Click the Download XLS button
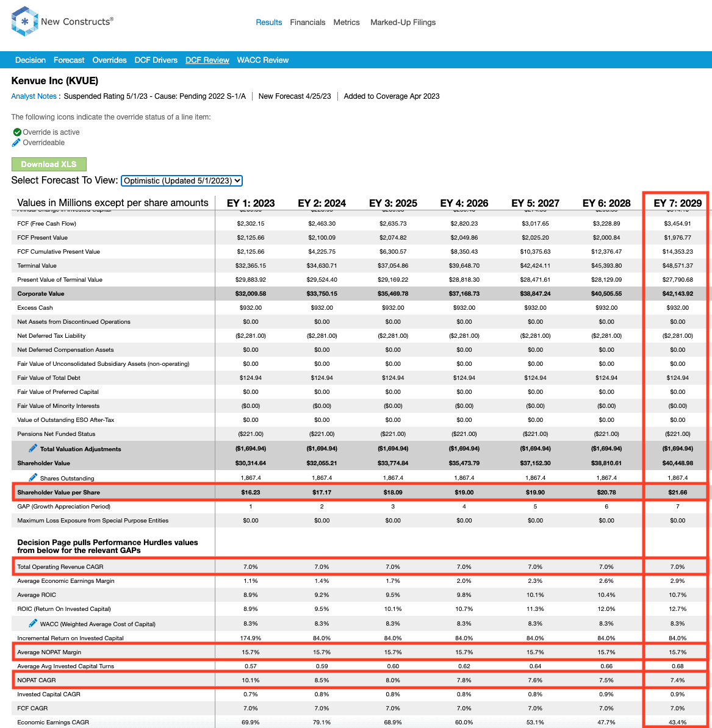 (x=49, y=165)
